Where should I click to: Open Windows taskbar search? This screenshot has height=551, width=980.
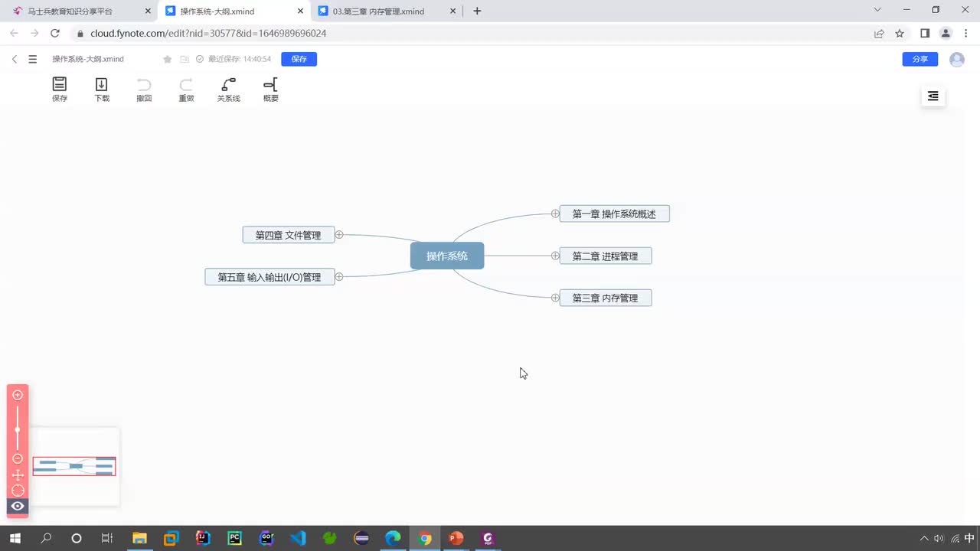pos(46,538)
